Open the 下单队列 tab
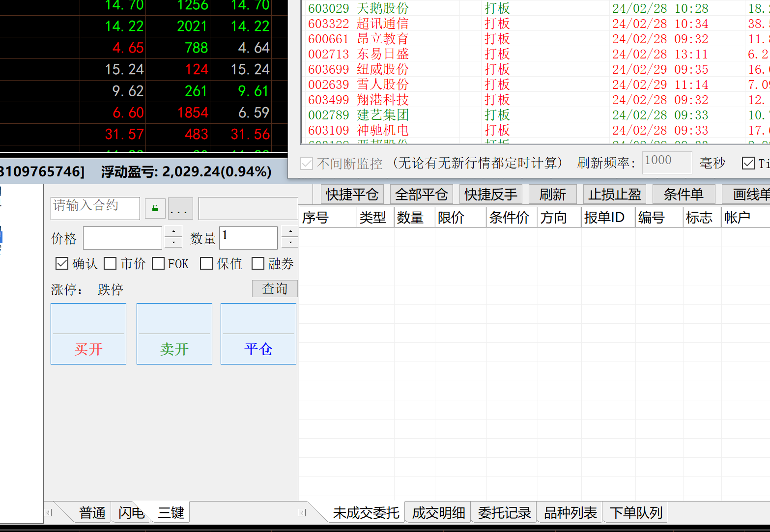Viewport: 770px width, 532px height. [x=636, y=513]
